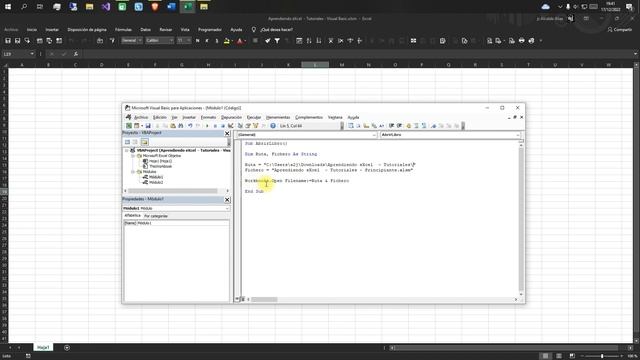Image resolution: width=640 pixels, height=360 pixels.
Task: Select Módulo1 in the project tree
Action: 156,177
